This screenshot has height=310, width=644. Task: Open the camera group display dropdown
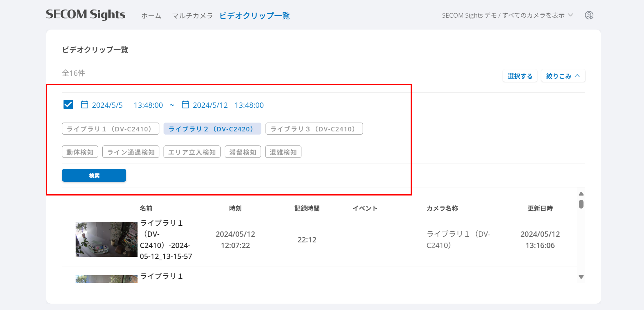[507, 15]
